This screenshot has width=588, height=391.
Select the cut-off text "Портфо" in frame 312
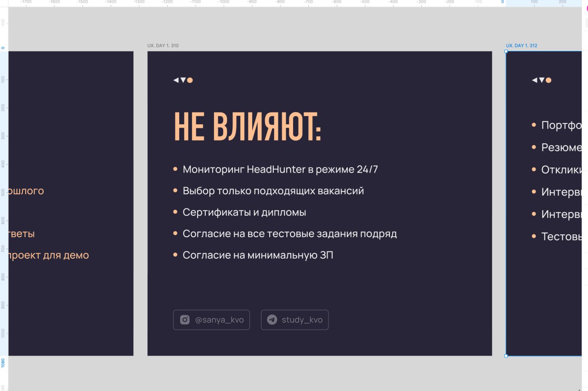pos(561,125)
